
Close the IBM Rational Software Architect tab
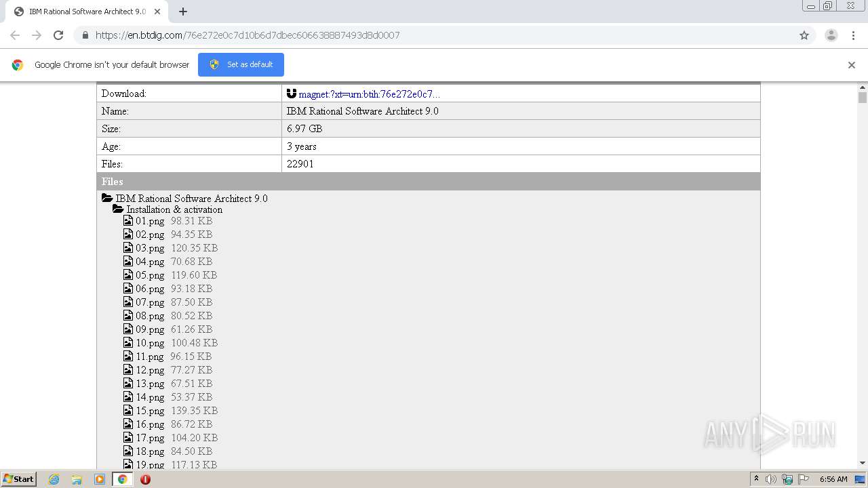pos(158,12)
